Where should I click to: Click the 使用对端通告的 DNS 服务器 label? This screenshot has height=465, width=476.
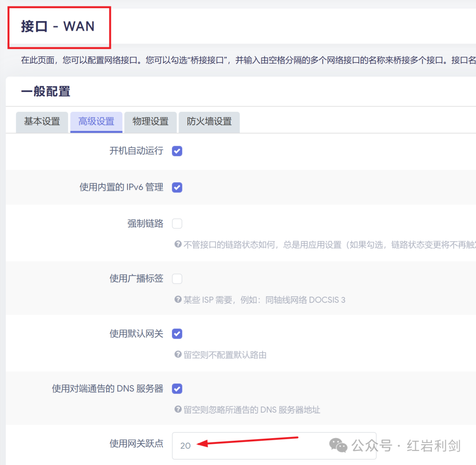coord(108,388)
